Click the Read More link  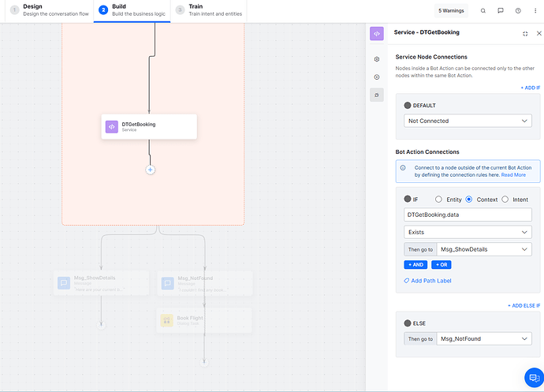pos(514,174)
